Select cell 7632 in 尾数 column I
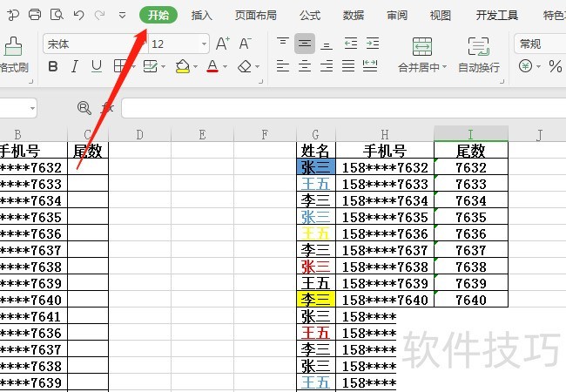This screenshot has height=392, width=566. [471, 167]
